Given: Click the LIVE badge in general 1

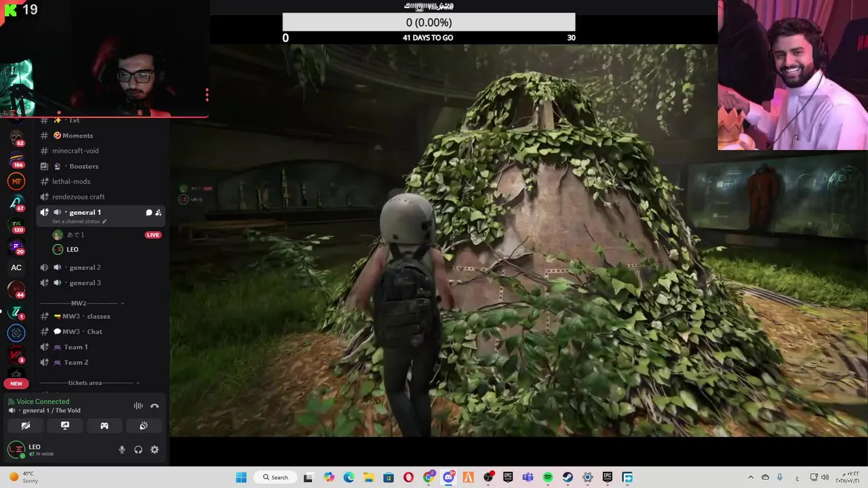Looking at the screenshot, I should point(153,235).
